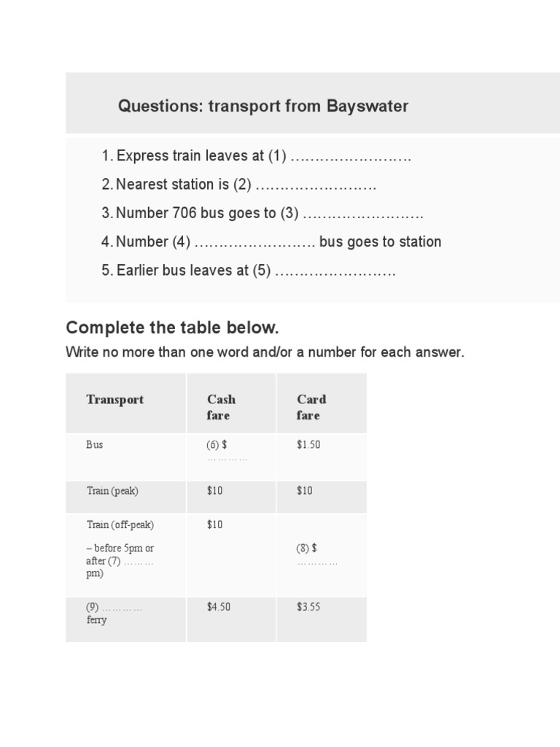This screenshot has height=747, width=560.
Task: Click the blank after 'Earlier bus leaves at (5)'
Action: tap(335, 271)
